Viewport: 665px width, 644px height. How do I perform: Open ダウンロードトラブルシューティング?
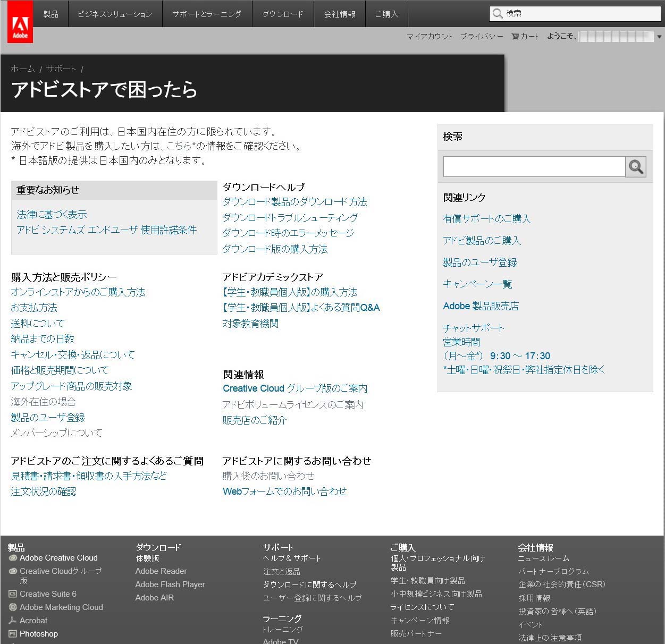[x=290, y=217]
